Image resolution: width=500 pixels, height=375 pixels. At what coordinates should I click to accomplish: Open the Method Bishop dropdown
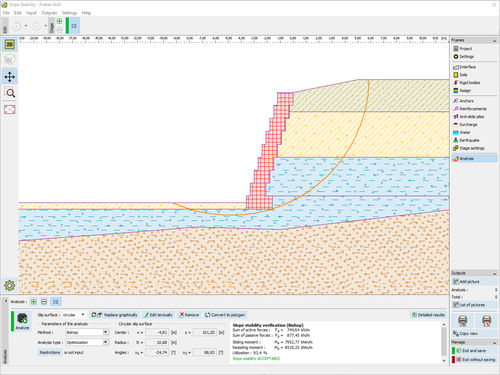click(x=87, y=332)
